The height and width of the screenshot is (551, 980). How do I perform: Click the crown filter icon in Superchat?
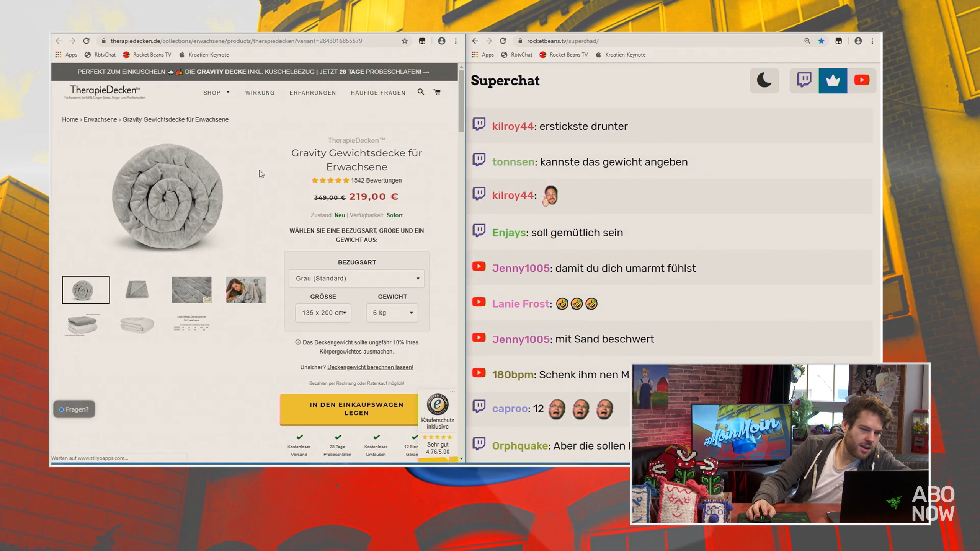(833, 81)
